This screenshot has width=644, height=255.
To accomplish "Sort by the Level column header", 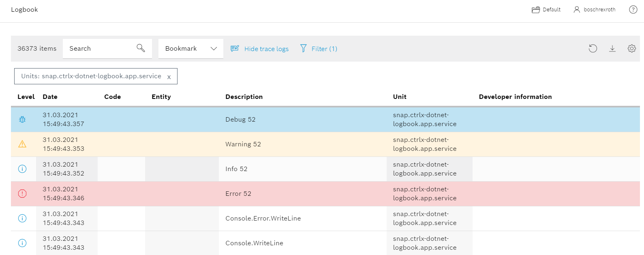I will pyautogui.click(x=26, y=97).
